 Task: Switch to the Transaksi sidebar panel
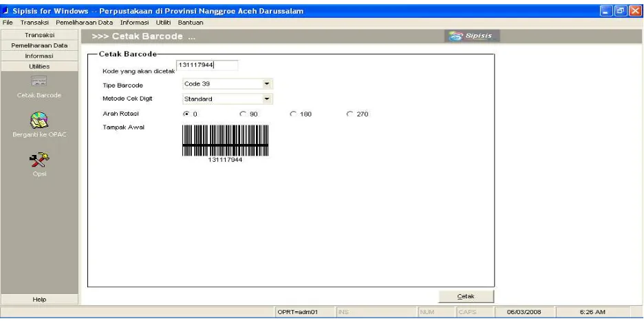[x=39, y=35]
